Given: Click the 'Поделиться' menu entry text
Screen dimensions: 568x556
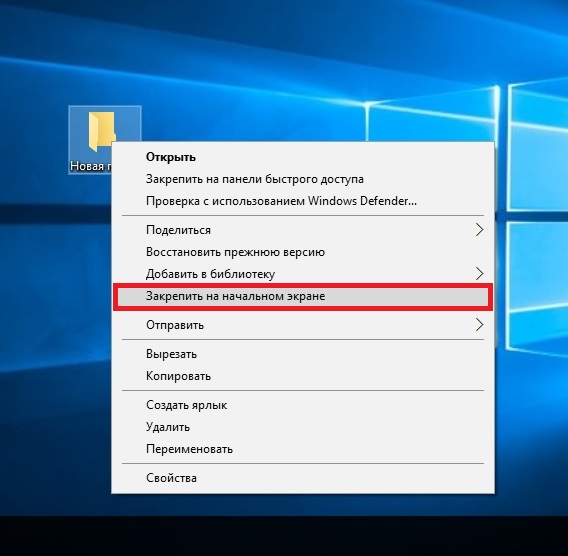Looking at the screenshot, I should [x=178, y=230].
